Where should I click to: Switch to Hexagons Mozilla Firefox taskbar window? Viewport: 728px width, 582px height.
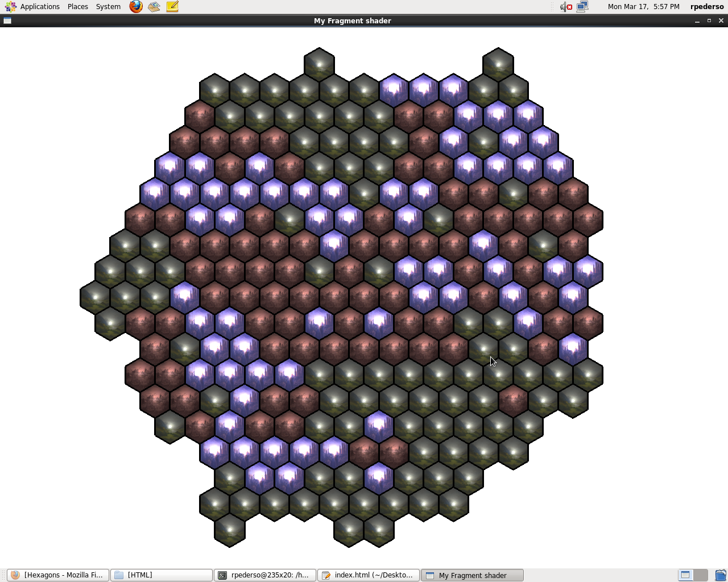click(x=57, y=575)
